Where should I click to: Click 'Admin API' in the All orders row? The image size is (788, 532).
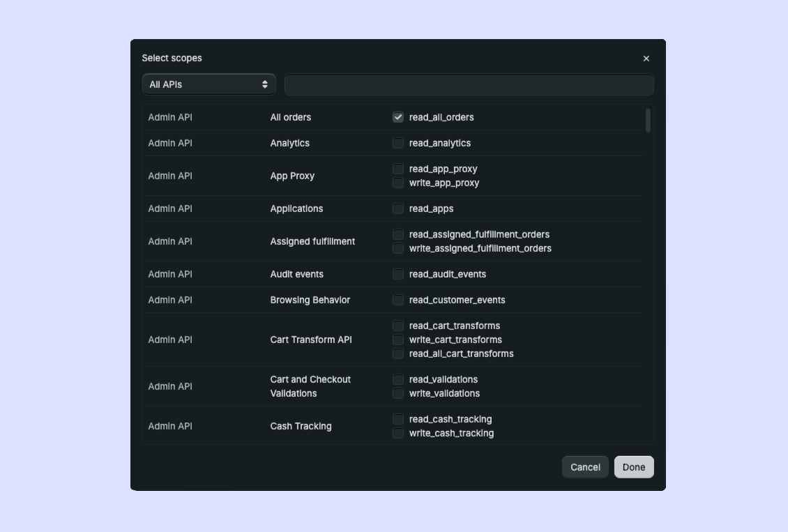[x=170, y=118]
